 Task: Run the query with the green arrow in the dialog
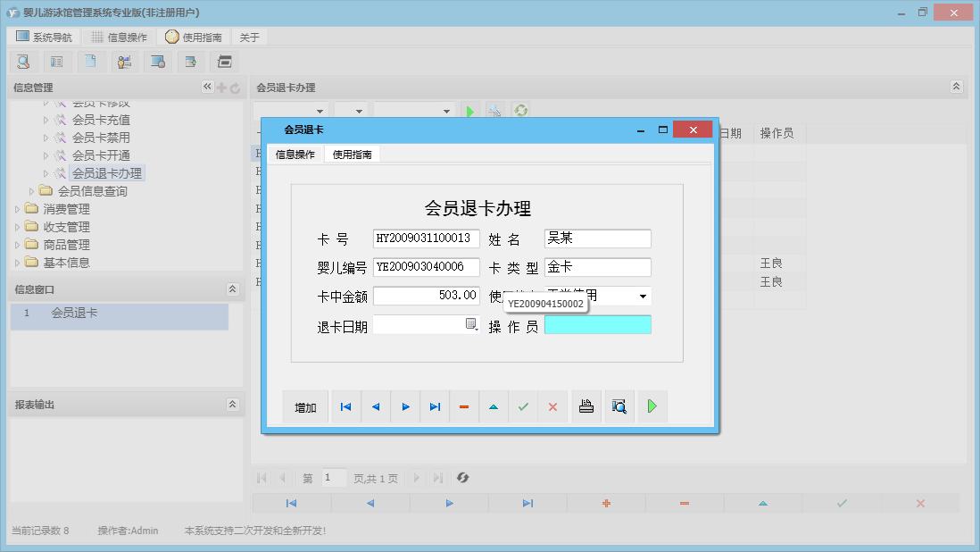pyautogui.click(x=652, y=406)
